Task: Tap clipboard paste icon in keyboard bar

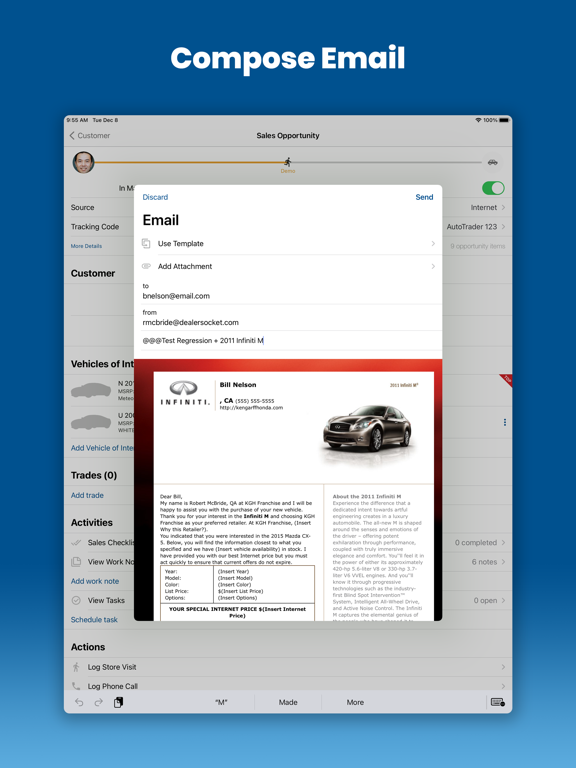Action: coord(119,702)
